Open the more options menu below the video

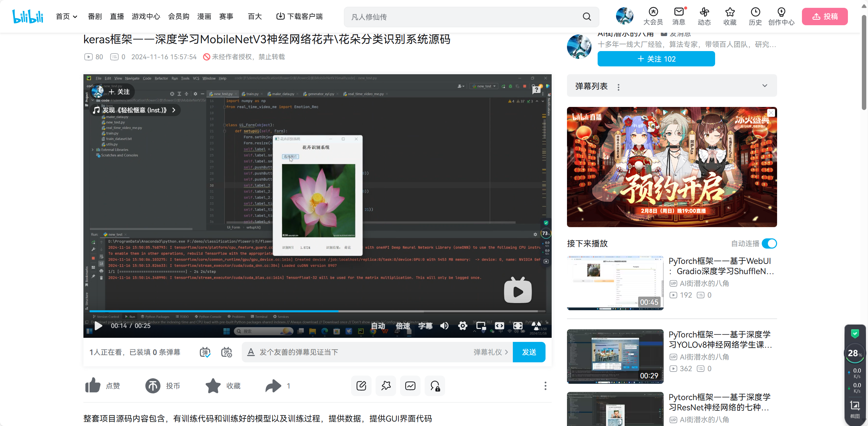pyautogui.click(x=545, y=386)
